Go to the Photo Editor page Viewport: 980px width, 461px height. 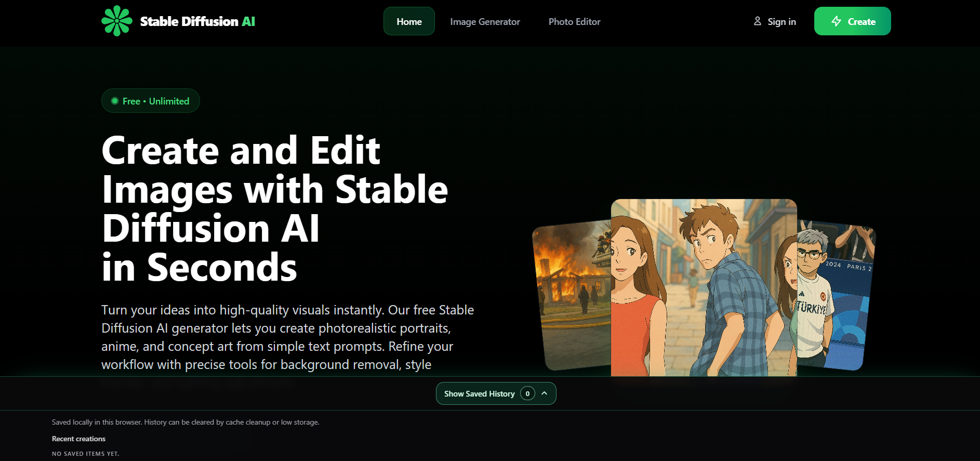574,22
